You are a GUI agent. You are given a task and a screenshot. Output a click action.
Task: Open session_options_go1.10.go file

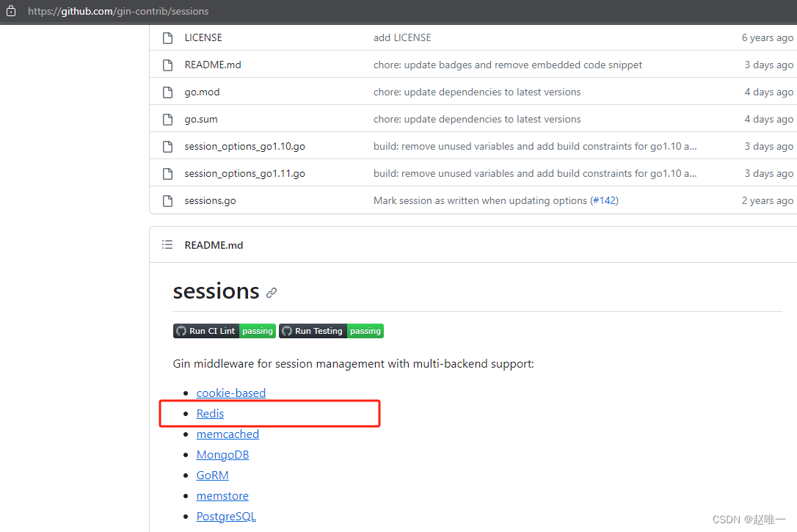(244, 146)
